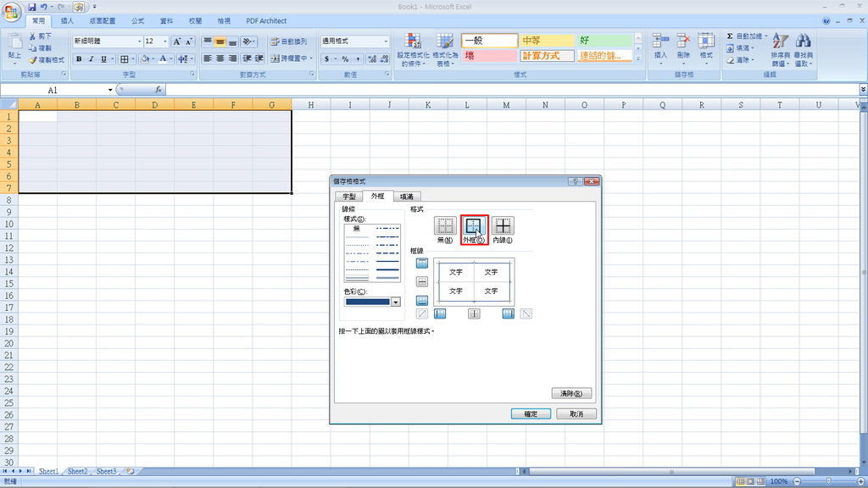Click Save in quick access toolbar
Viewport: 868px width, 488px height.
[x=31, y=7]
